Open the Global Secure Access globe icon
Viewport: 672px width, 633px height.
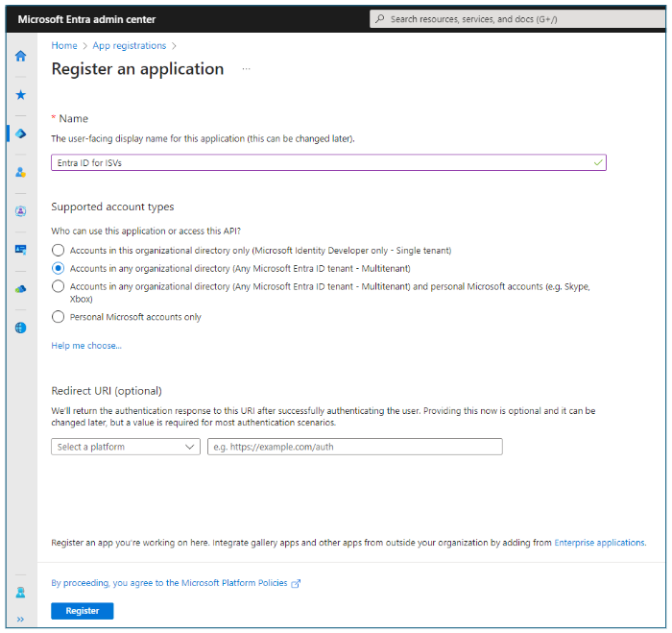[x=20, y=328]
